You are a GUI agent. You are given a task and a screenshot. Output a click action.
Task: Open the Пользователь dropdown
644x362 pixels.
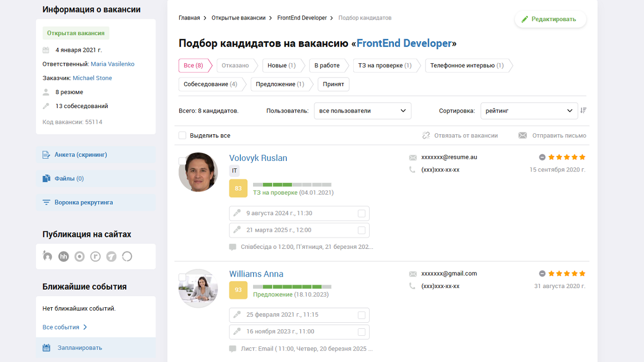362,111
